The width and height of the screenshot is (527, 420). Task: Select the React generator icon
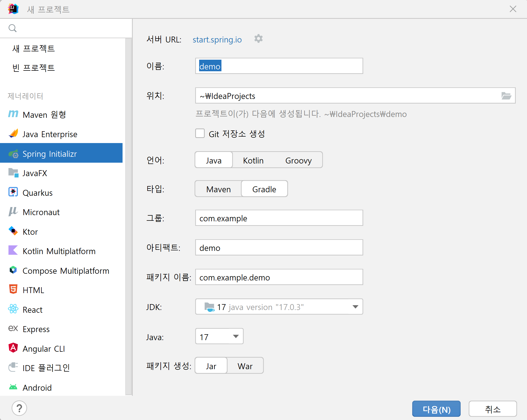13,309
